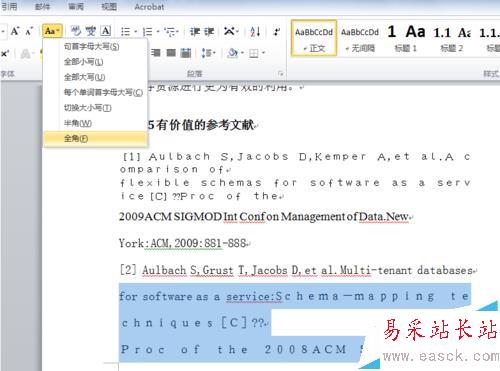Click the Decrease Indent icon
This screenshot has width=500, height=371.
coord(195,32)
